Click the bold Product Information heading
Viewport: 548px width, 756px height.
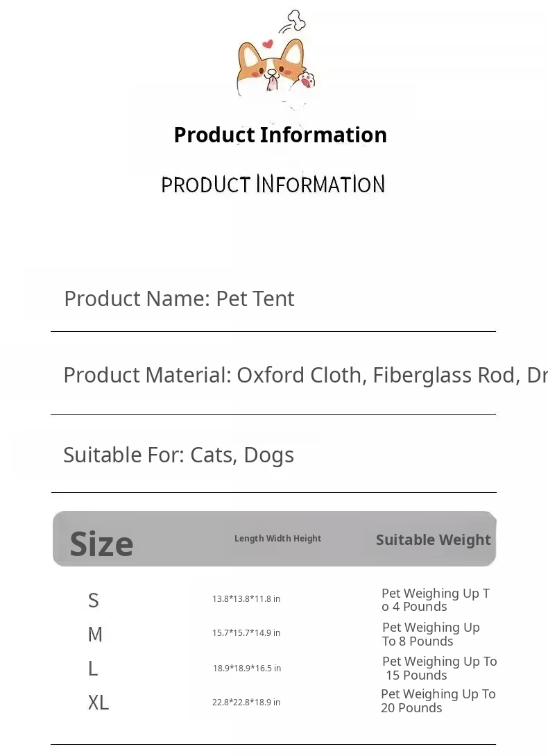click(x=280, y=135)
